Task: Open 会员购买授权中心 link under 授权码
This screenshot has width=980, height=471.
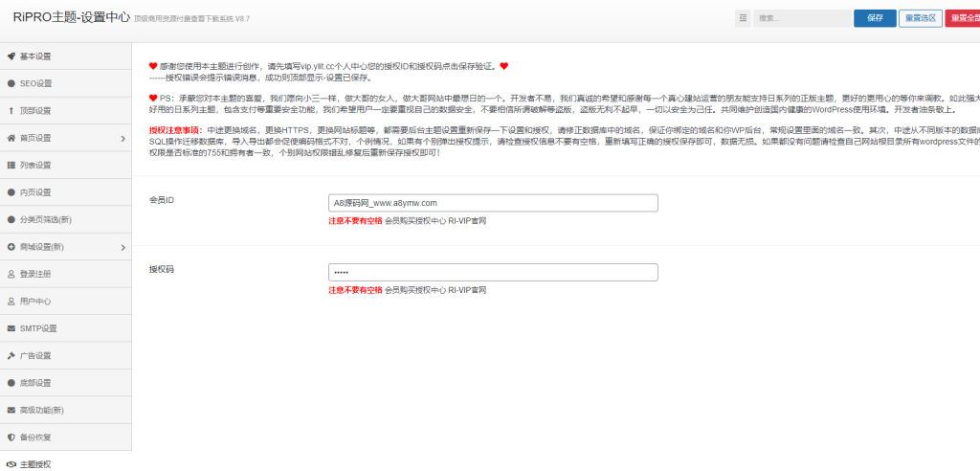Action: coord(415,290)
